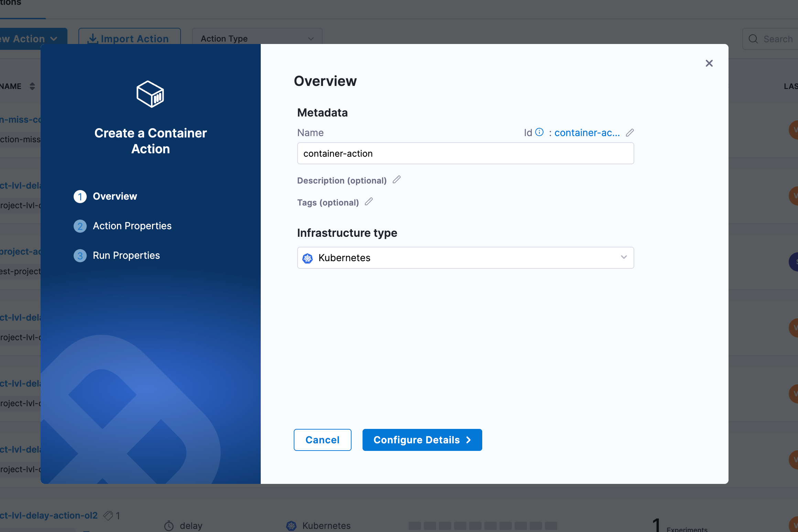Cancel the container action creation
The image size is (798, 532).
click(x=322, y=440)
